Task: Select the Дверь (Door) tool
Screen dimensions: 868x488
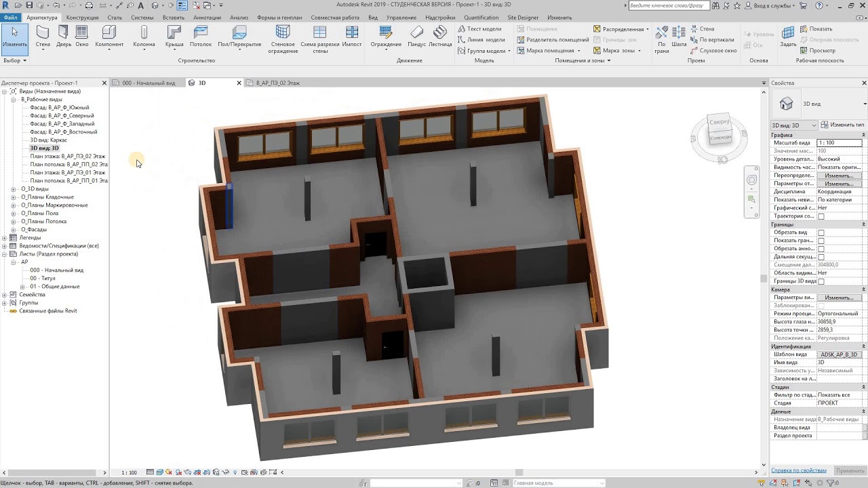Action: (64, 37)
